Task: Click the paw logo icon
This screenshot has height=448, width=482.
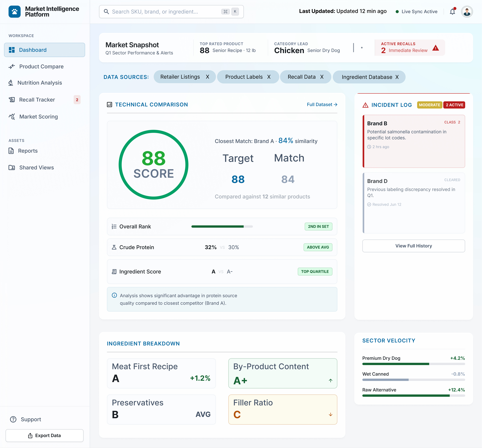Action: [15, 12]
